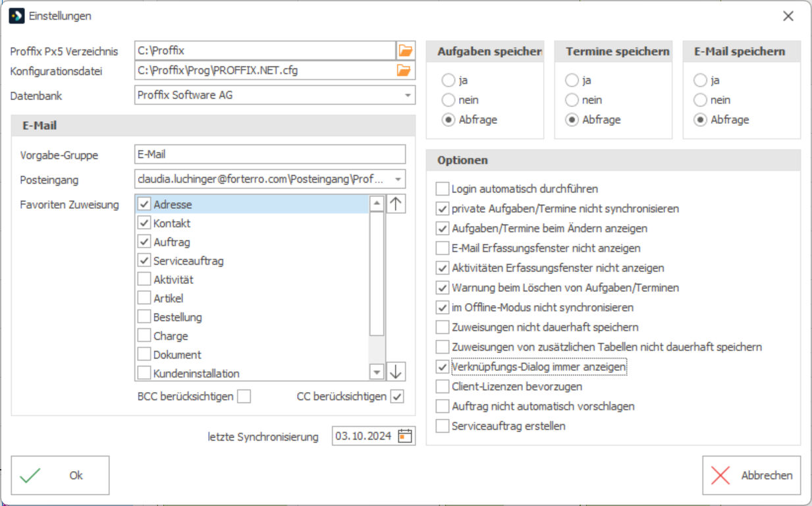
Task: Toggle 'im Offline-Modus nicht synchronisieren'
Action: (442, 308)
